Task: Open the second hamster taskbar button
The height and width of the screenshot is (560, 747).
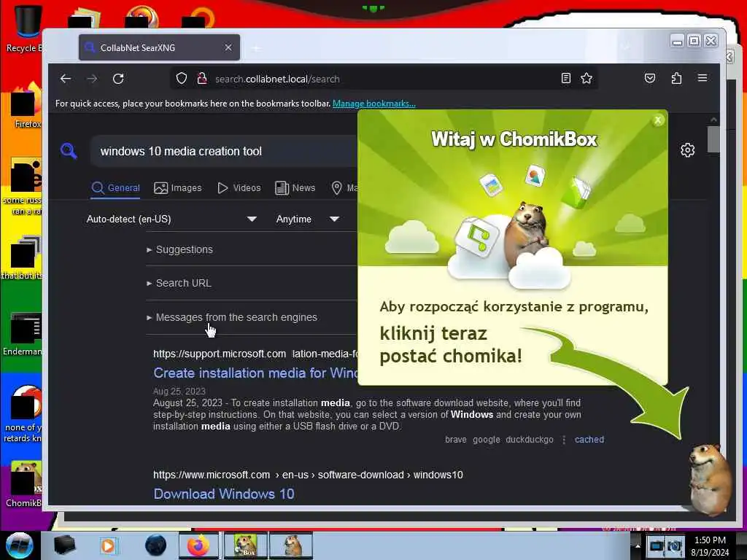Action: pyautogui.click(x=291, y=545)
